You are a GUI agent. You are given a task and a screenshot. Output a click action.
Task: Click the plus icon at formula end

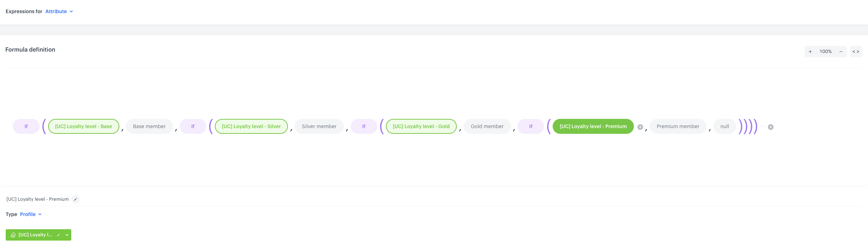coord(771,127)
